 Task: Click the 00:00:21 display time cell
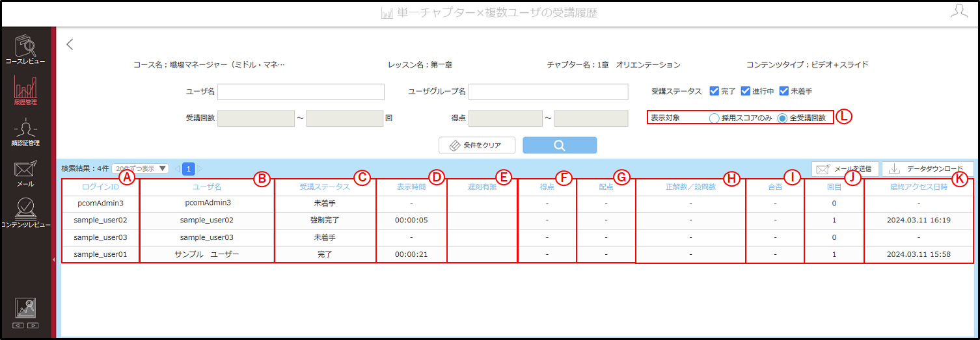click(x=411, y=254)
